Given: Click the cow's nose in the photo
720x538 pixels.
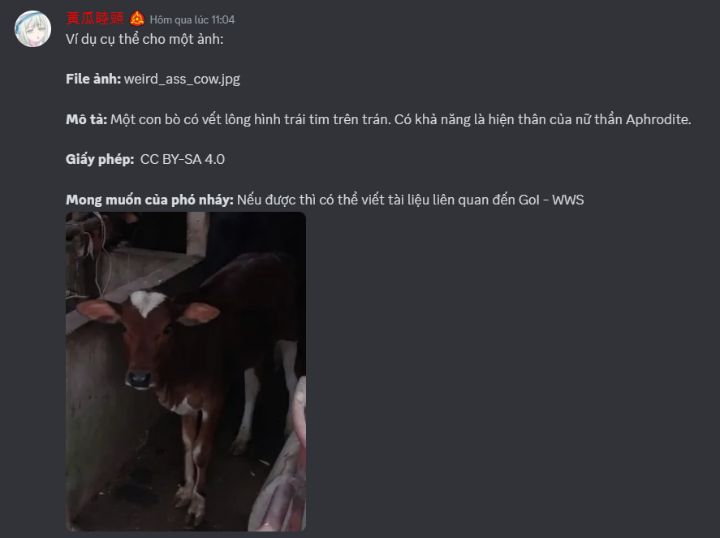Looking at the screenshot, I should pos(139,380).
